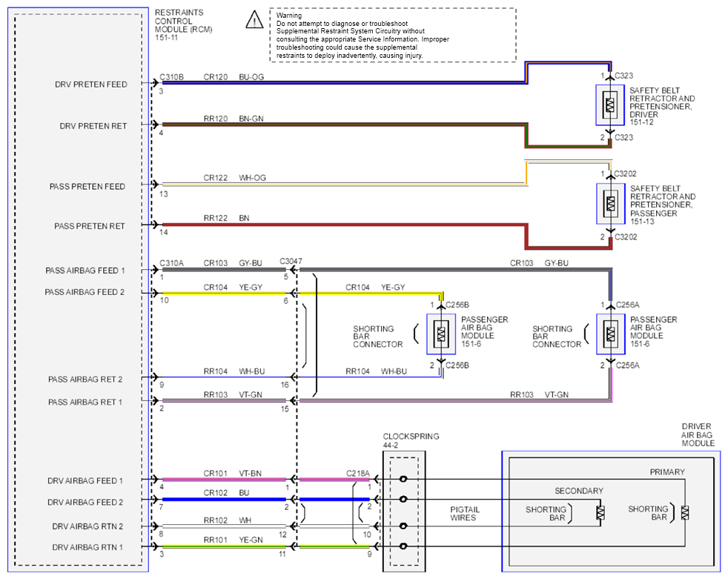This screenshot has height=579, width=728.
Task: Select DRV AIRBAG RTN 2 label
Action: (x=87, y=526)
